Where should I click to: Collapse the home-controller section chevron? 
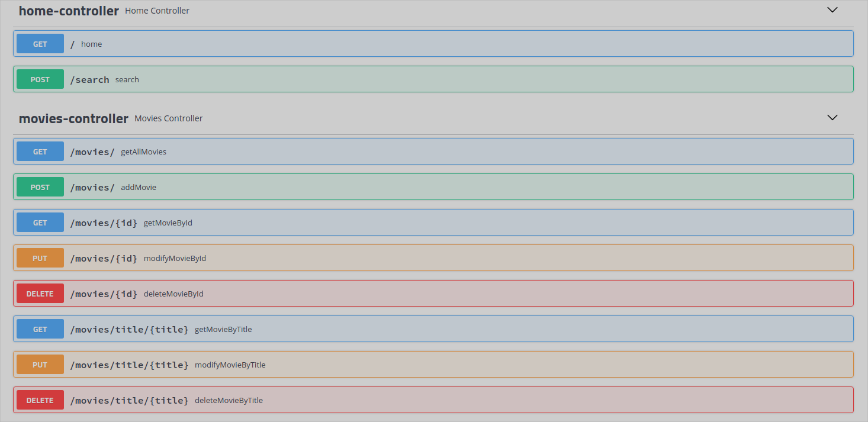tap(832, 10)
